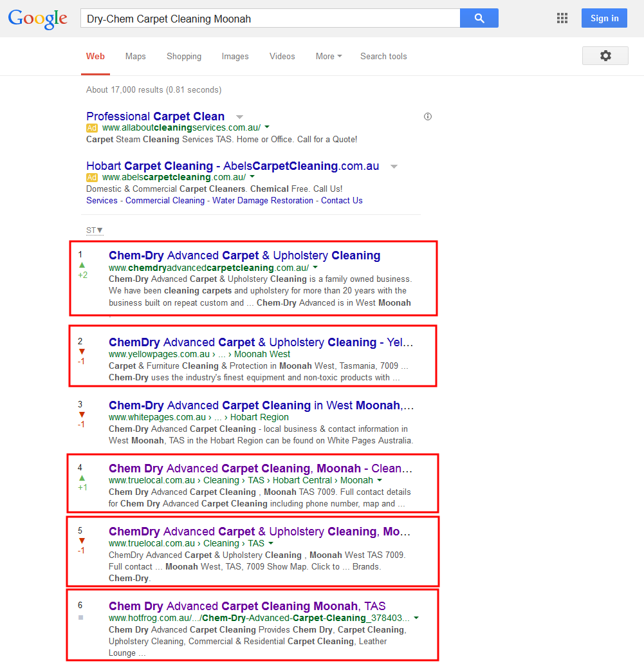
Task: Select the Web tab
Action: [95, 56]
